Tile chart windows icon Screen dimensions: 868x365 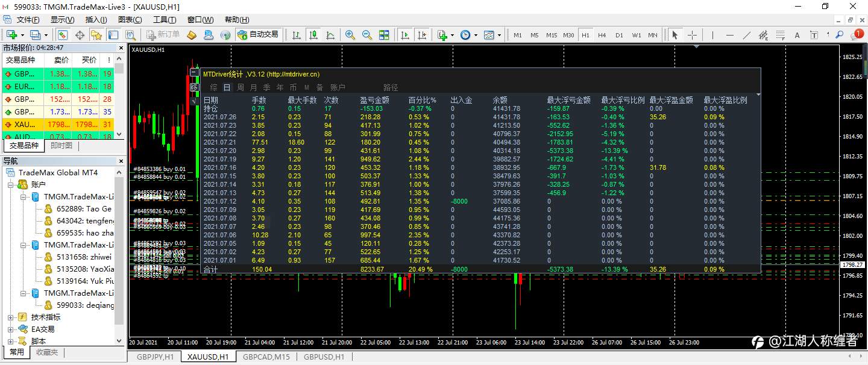coord(384,35)
